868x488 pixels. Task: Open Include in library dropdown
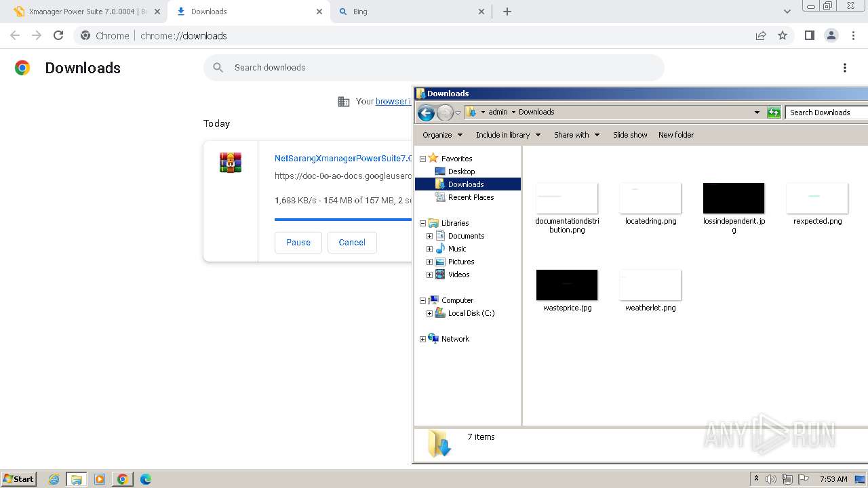point(508,135)
